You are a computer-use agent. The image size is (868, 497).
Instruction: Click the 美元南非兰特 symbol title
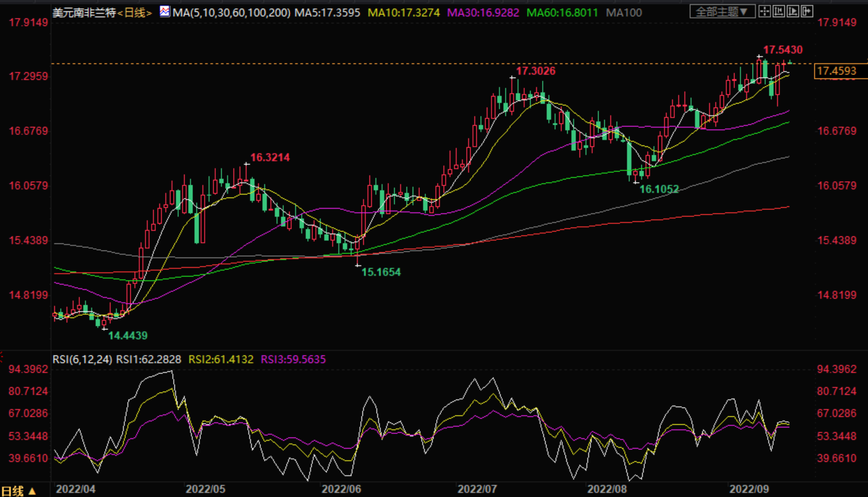[x=84, y=12]
